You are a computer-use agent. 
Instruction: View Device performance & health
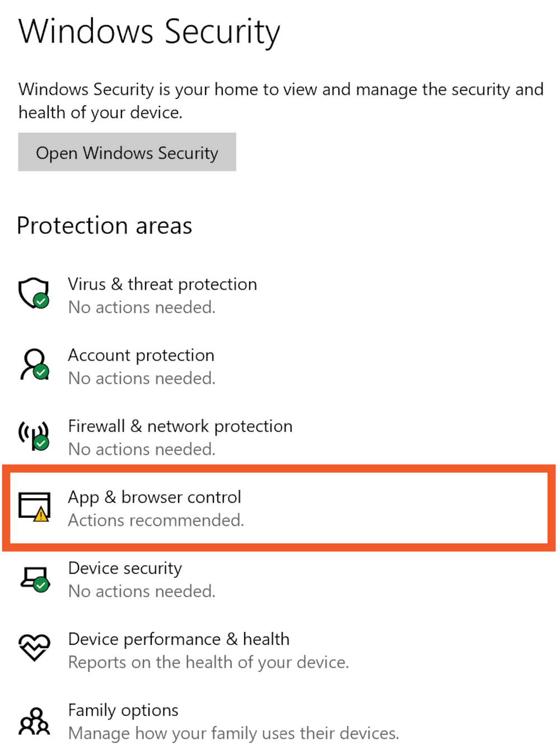click(x=179, y=639)
